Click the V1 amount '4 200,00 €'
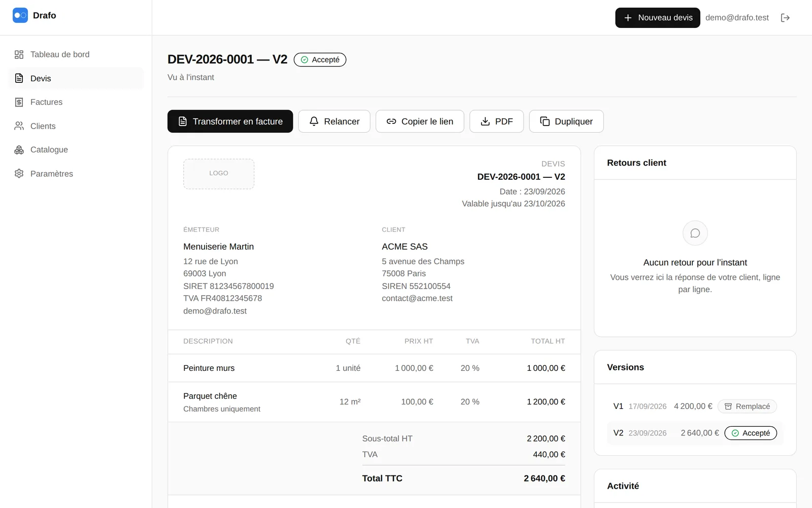Viewport: 812px width, 508px height. click(x=693, y=406)
